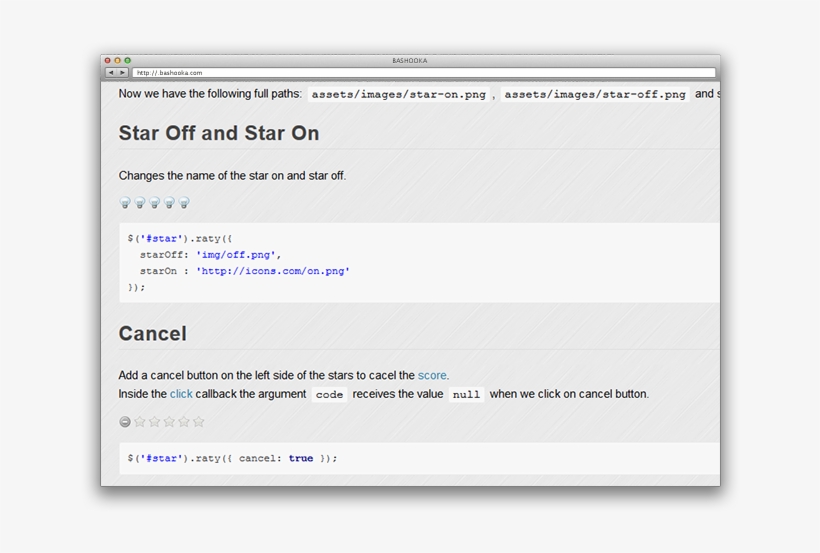Image resolution: width=820 pixels, height=553 pixels.
Task: Click the green zoom window button
Action: click(127, 61)
